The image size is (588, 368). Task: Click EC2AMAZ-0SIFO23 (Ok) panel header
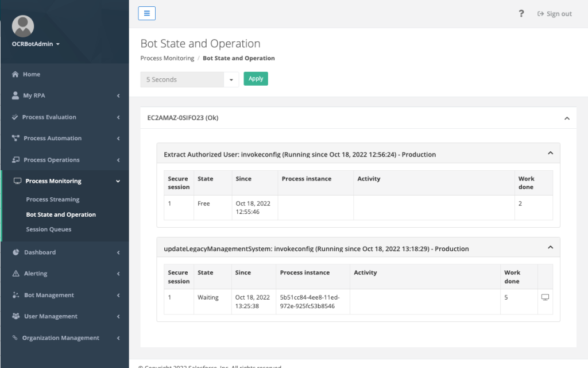pyautogui.click(x=358, y=118)
